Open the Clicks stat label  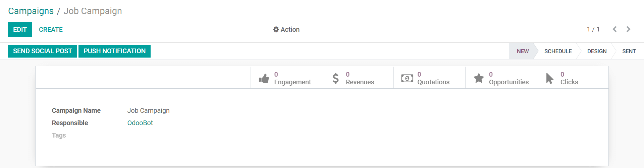point(569,82)
